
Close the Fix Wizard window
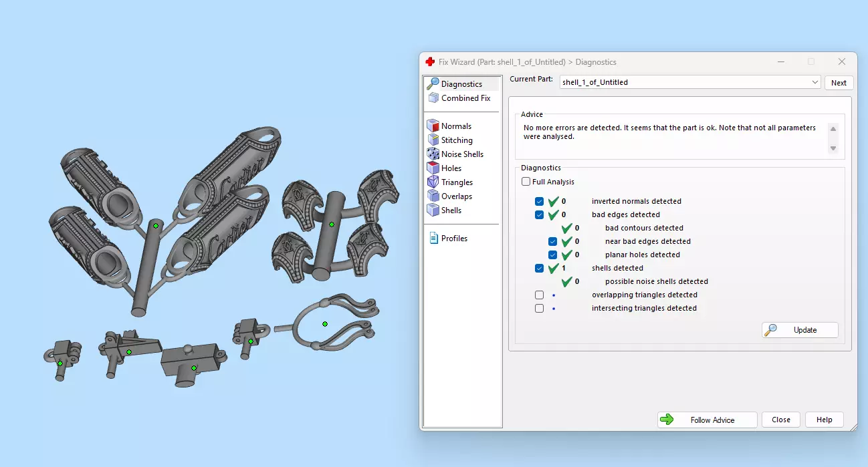click(x=842, y=61)
